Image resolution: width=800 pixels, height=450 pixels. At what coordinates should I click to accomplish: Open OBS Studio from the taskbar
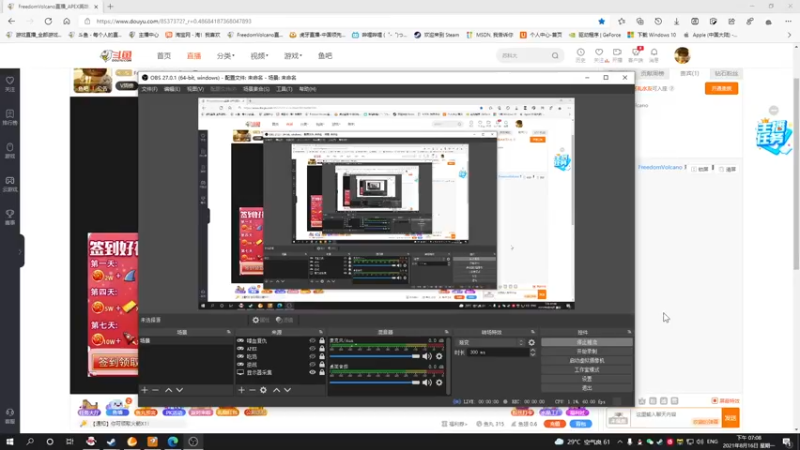pos(193,442)
